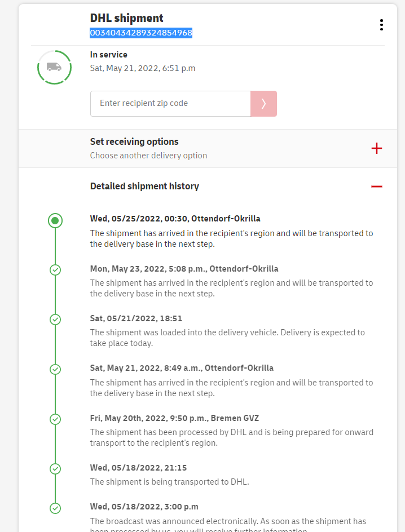
Task: Select the current status marker for 05/25/2022
Action: coord(55,220)
